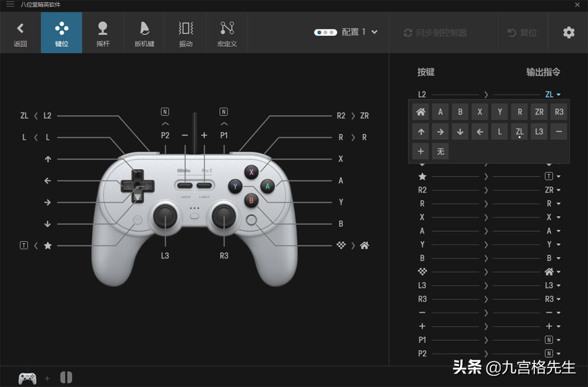Open the hamburger menu

tap(10, 5)
